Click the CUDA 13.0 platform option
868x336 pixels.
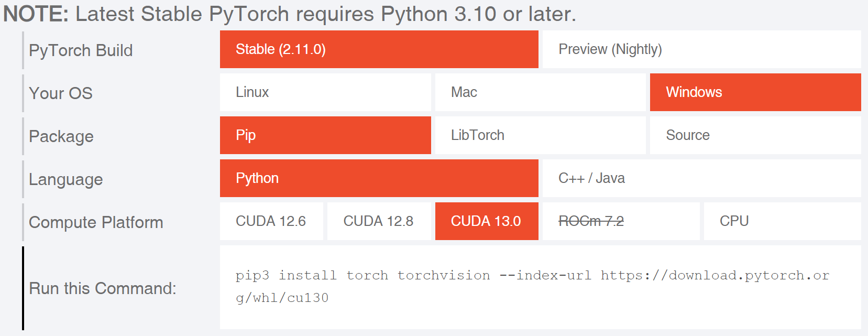point(486,221)
